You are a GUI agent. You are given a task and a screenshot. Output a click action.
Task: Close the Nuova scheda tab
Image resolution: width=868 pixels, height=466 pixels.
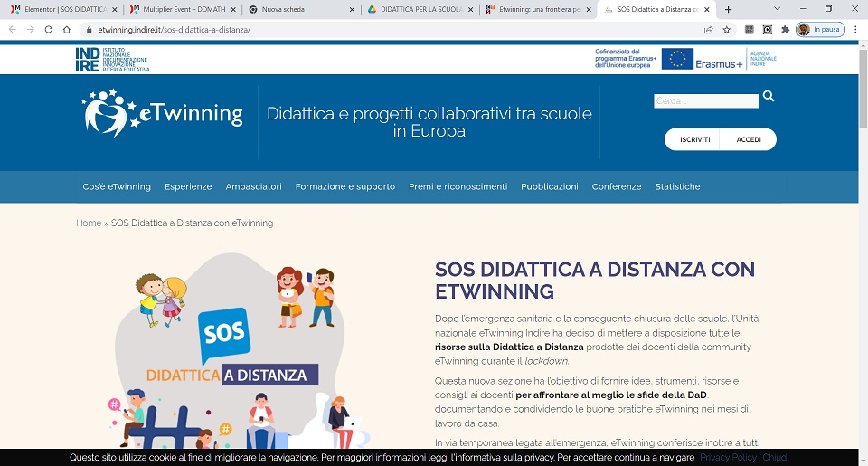[352, 9]
